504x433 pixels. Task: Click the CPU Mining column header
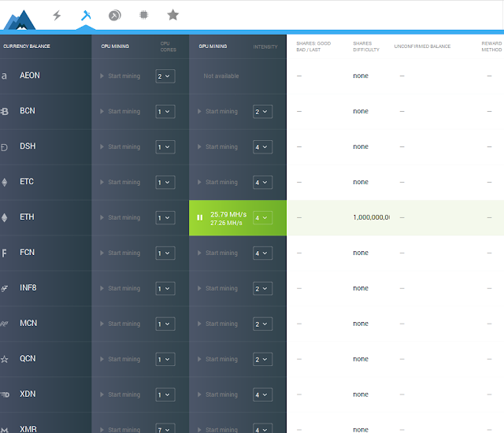click(115, 46)
